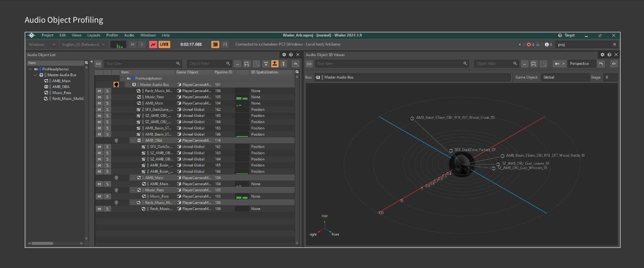Click the head listener icon on Music_Pass bus row
The width and height of the screenshot is (644, 268).
pyautogui.click(x=116, y=190)
